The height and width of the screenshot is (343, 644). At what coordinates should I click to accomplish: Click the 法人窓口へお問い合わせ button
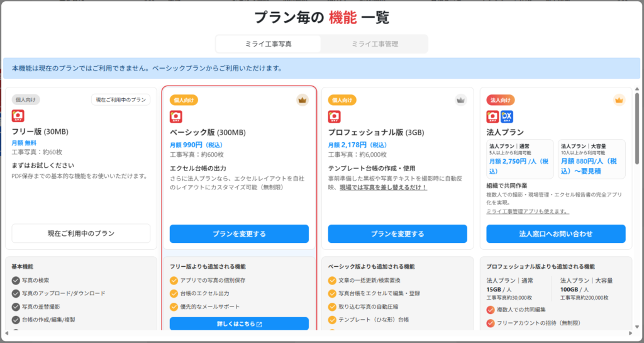(556, 233)
